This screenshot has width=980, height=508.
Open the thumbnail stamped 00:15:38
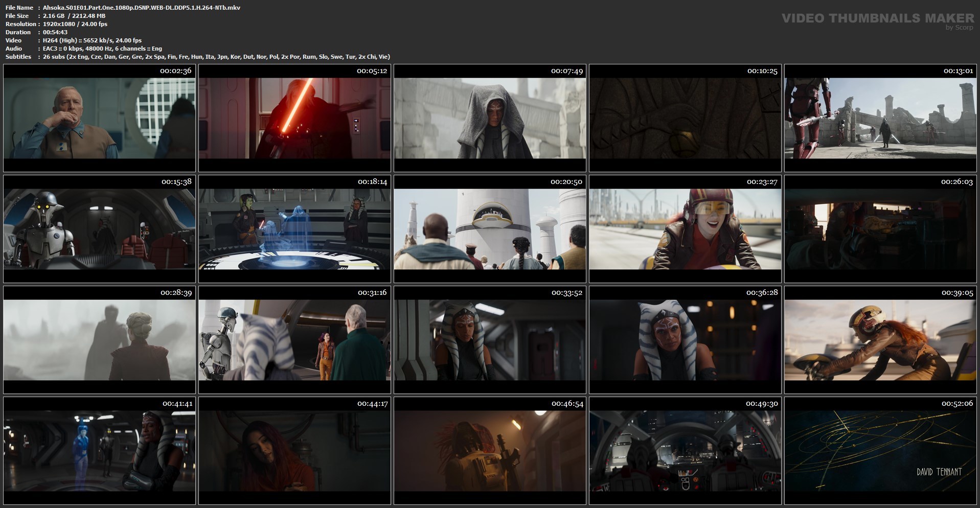[x=99, y=229]
